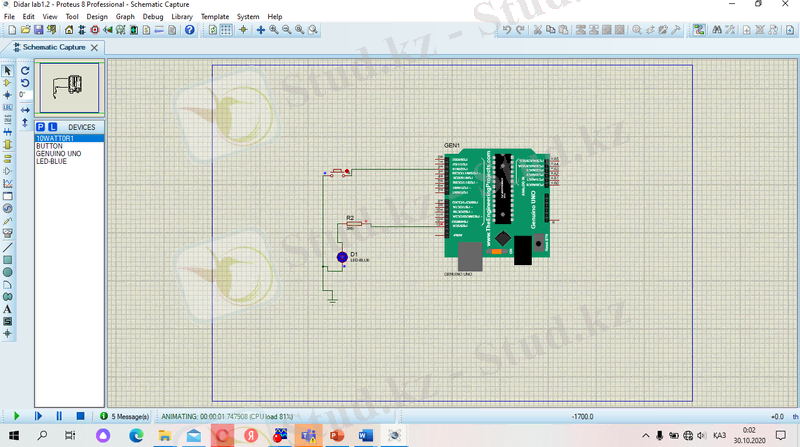
Task: Open the Debug menu
Action: click(x=153, y=17)
